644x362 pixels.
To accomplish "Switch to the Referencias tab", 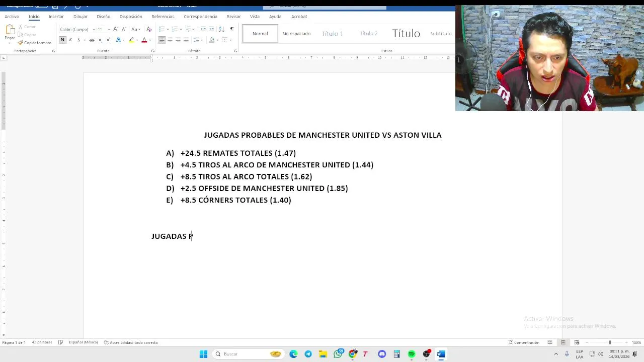I will [163, 17].
